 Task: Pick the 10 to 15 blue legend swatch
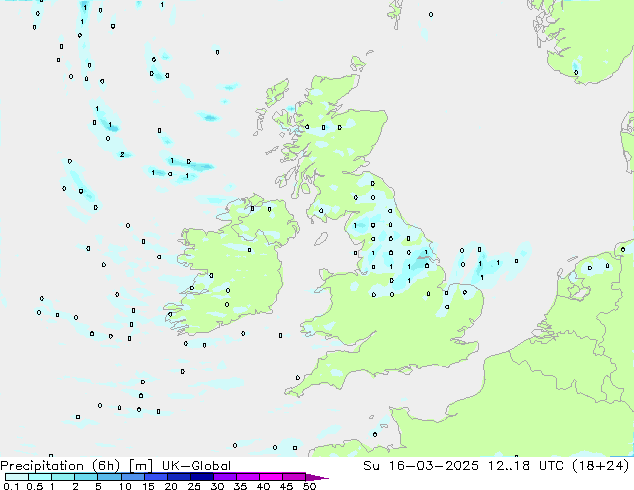click(x=133, y=477)
